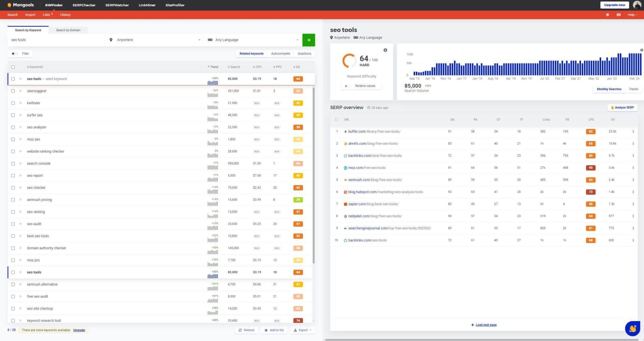Check the box for kwfinder keyword
Image resolution: width=644 pixels, height=341 pixels.
(x=13, y=103)
